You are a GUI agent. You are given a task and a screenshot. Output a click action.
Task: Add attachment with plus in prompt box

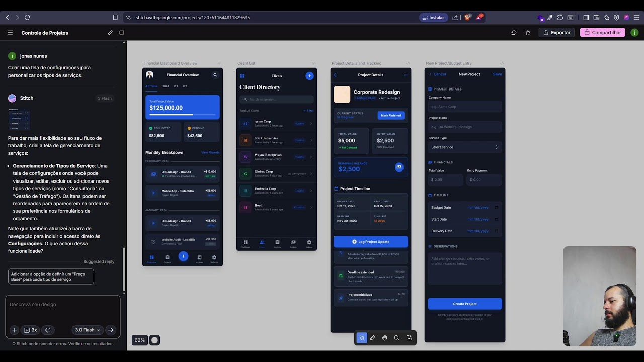point(14,330)
